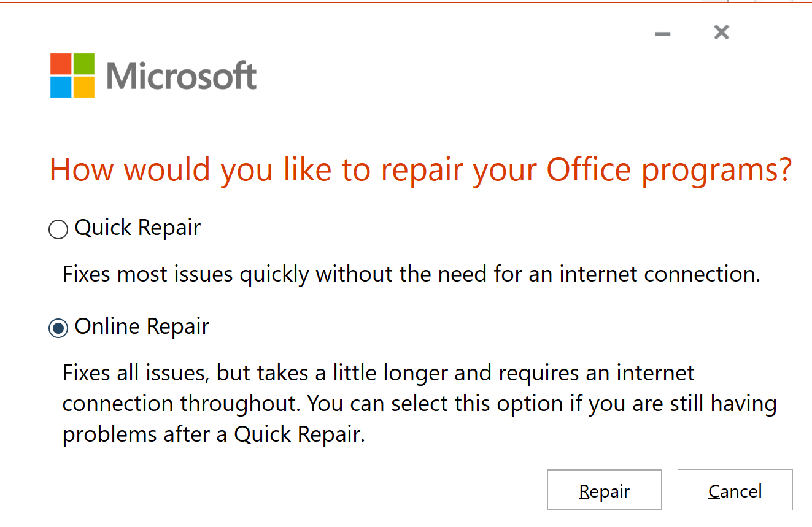812x527 pixels.
Task: Click the Microsoft wordmark text
Action: pyautogui.click(x=181, y=76)
